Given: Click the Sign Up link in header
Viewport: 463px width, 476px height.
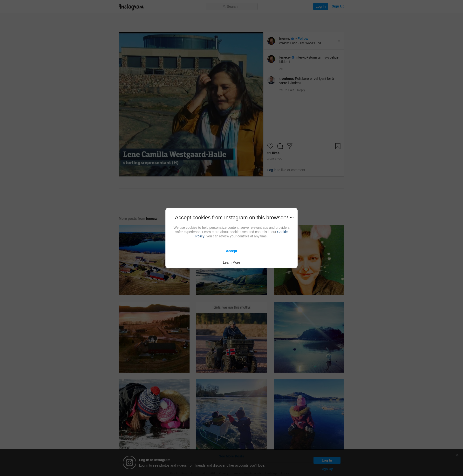Looking at the screenshot, I should [338, 6].
